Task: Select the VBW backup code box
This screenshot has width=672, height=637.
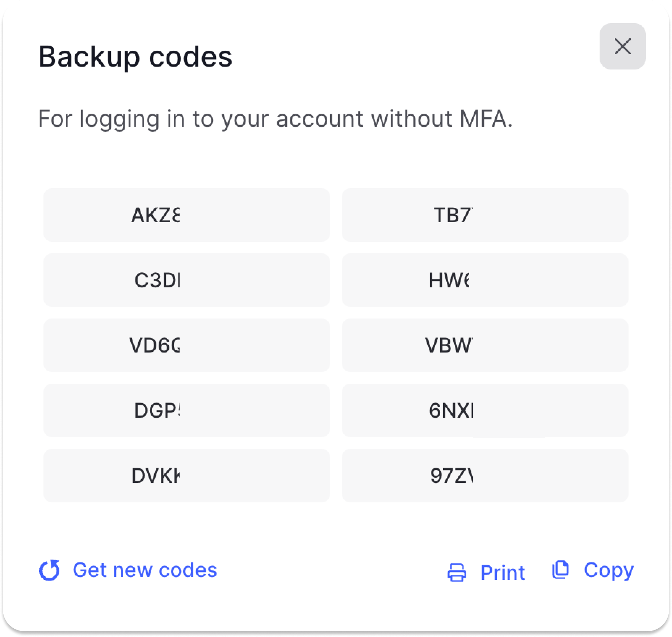Action: [x=485, y=345]
